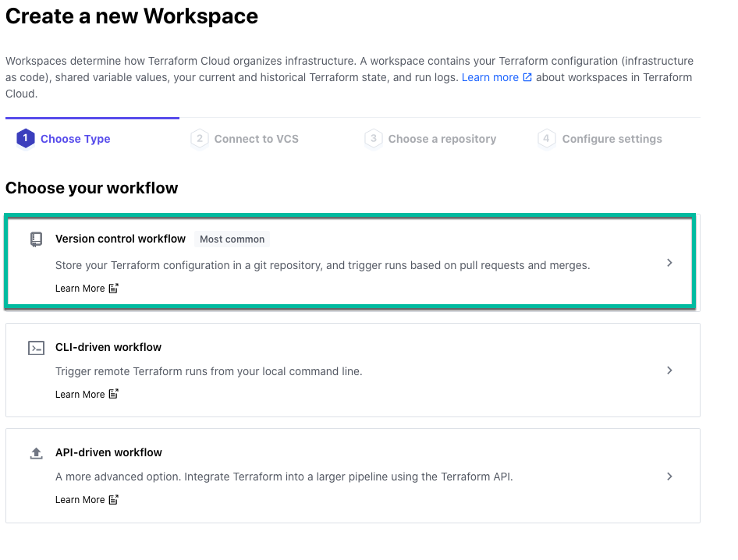This screenshot has width=738, height=560.
Task: Choose the API-driven workflow title
Action: [108, 452]
